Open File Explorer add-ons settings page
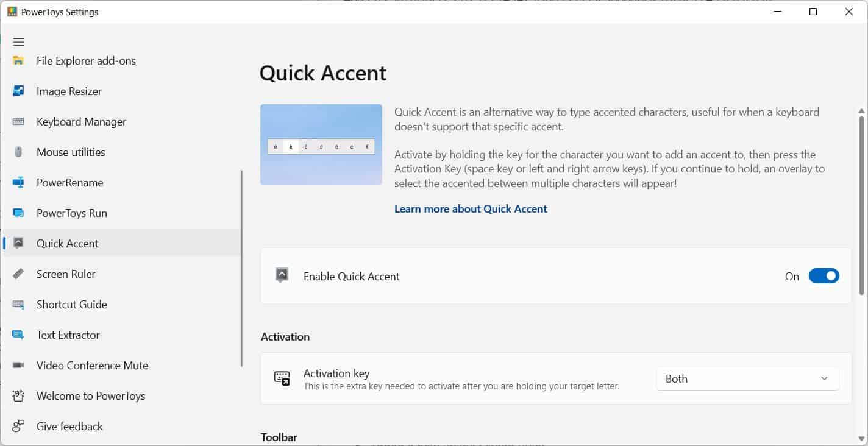868x446 pixels. [86, 61]
